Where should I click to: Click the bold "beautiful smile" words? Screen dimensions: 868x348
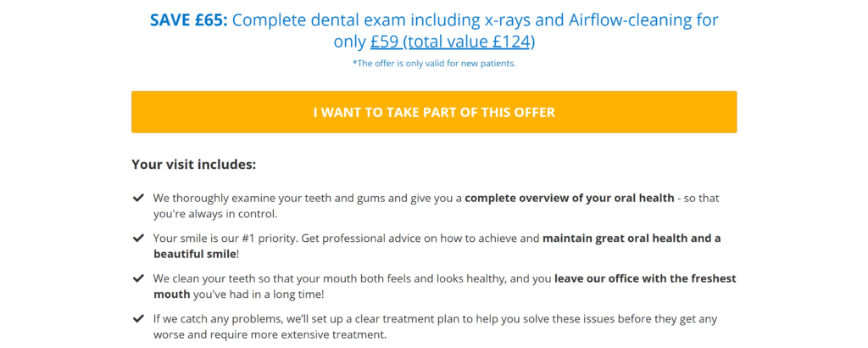pyautogui.click(x=195, y=255)
